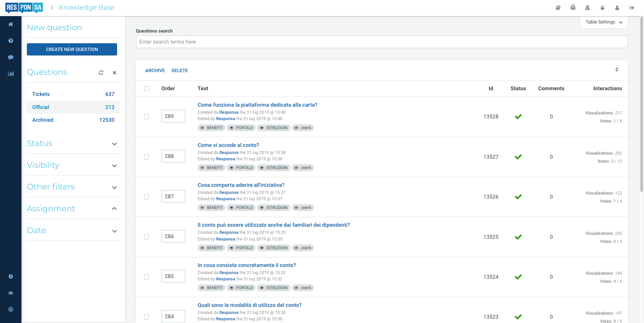Select checkbox for question 13523
This screenshot has height=323, width=644.
click(x=147, y=317)
